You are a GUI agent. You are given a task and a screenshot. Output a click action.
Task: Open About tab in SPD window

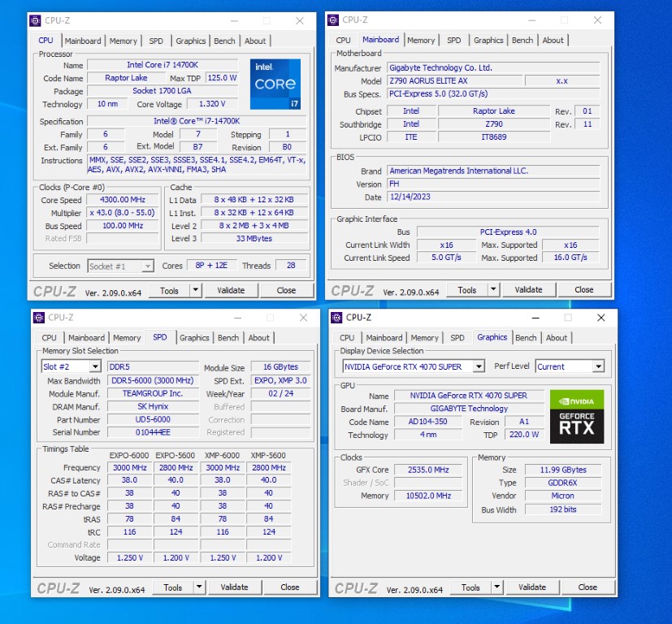click(259, 338)
